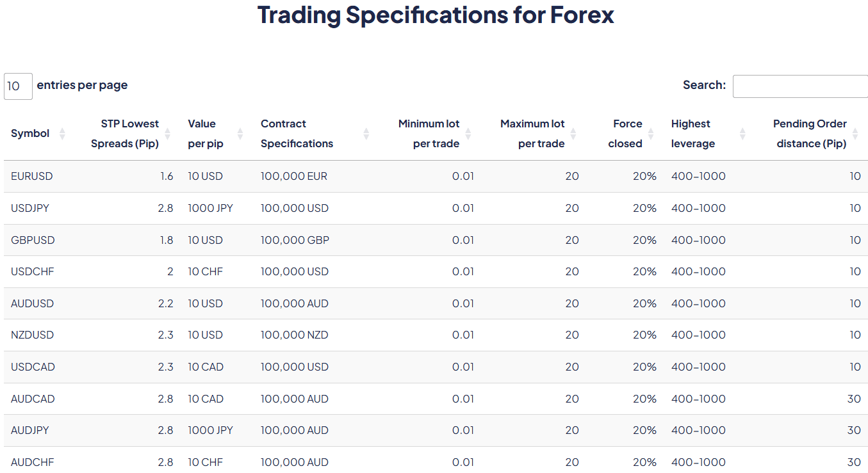Click the Value per pip sort arrows
868x473 pixels.
[240, 133]
